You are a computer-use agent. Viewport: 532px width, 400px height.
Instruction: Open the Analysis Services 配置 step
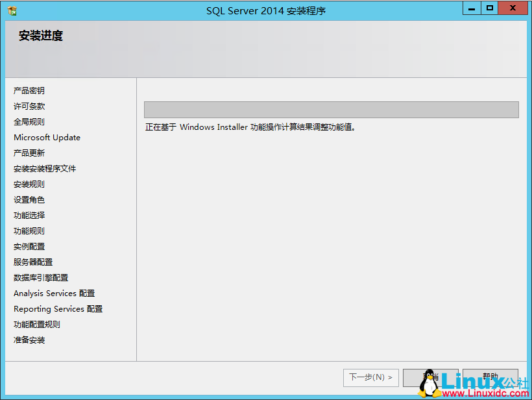(x=53, y=293)
